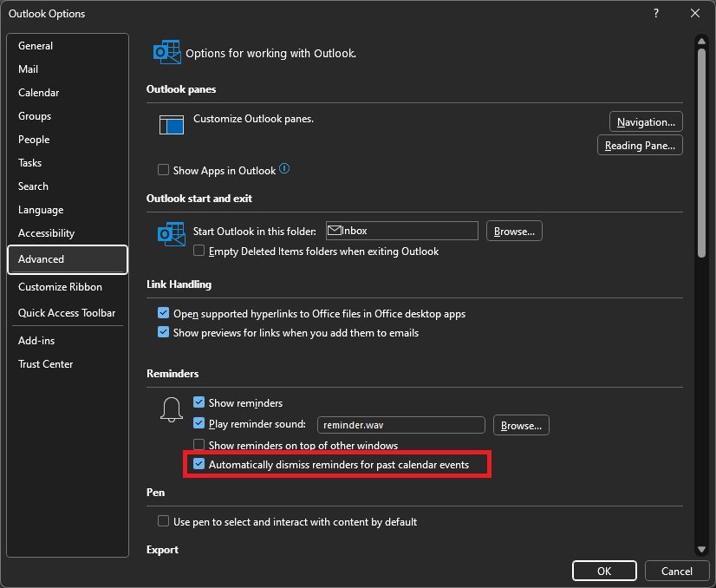The width and height of the screenshot is (716, 588).
Task: Switch to the Language category
Action: click(68, 210)
